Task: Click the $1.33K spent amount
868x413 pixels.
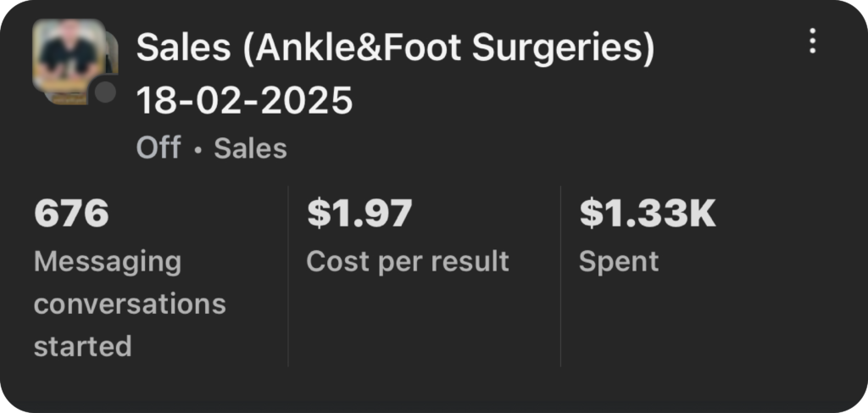Action: [648, 214]
